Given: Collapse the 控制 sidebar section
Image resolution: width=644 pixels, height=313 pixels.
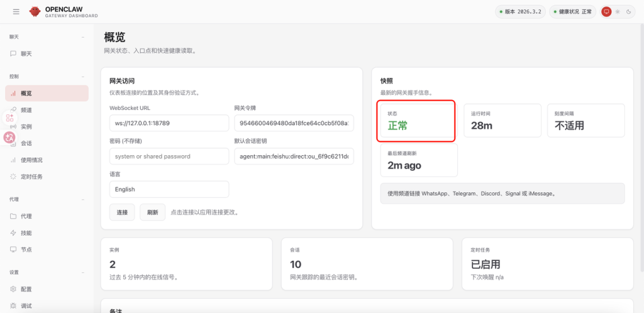Looking at the screenshot, I should (x=83, y=77).
